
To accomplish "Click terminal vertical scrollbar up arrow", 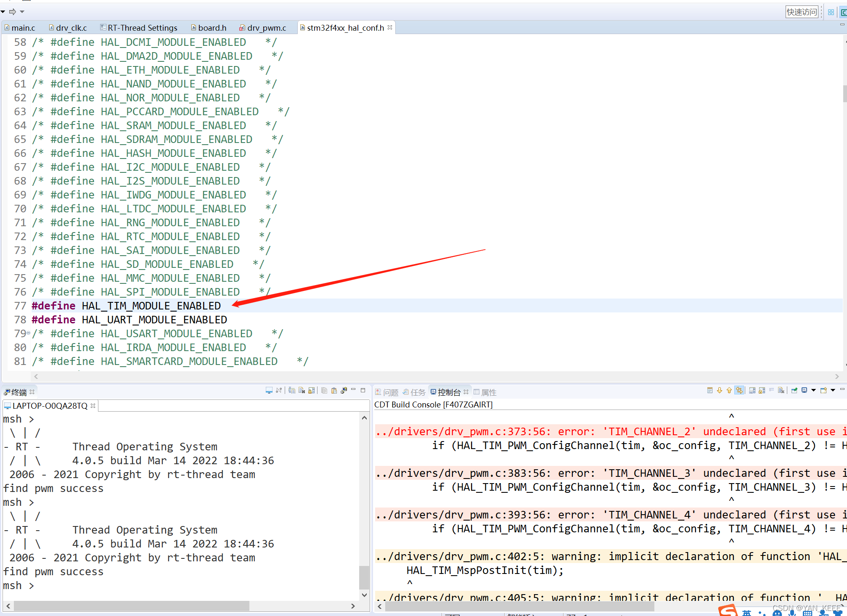I will [364, 418].
